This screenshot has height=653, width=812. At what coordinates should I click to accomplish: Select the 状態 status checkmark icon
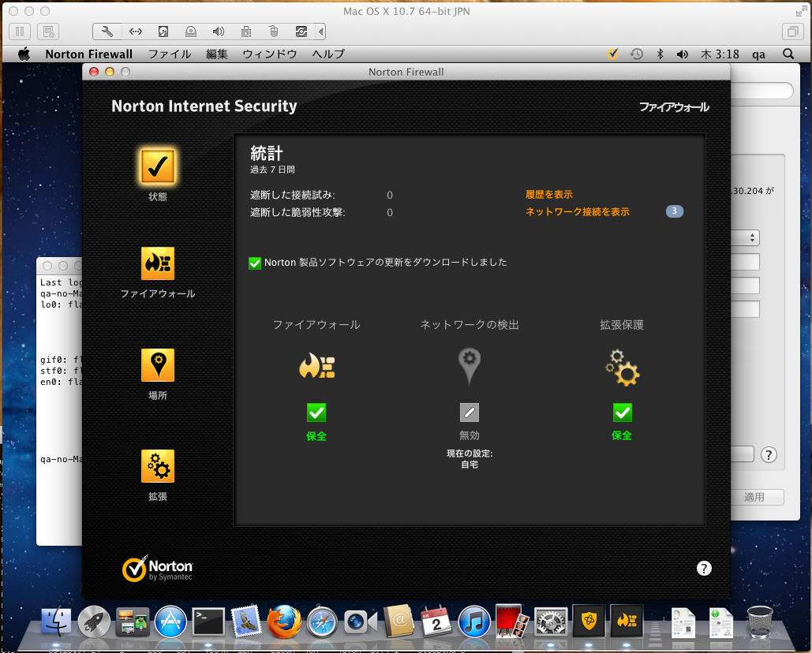[158, 165]
